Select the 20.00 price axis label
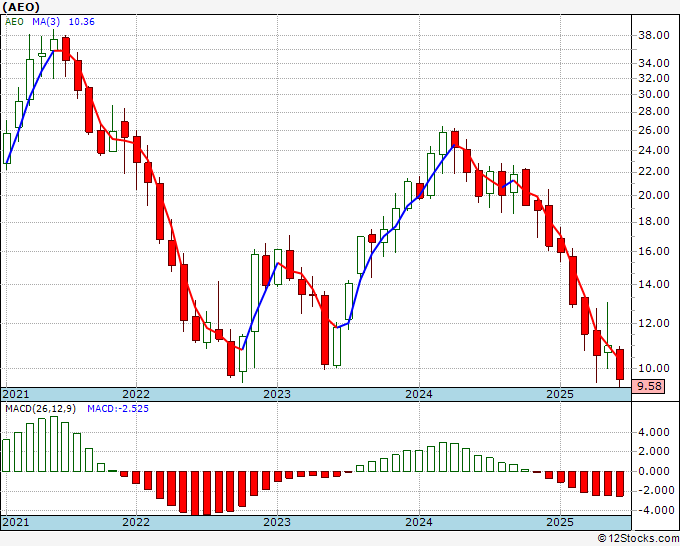The image size is (680, 546). tap(654, 196)
